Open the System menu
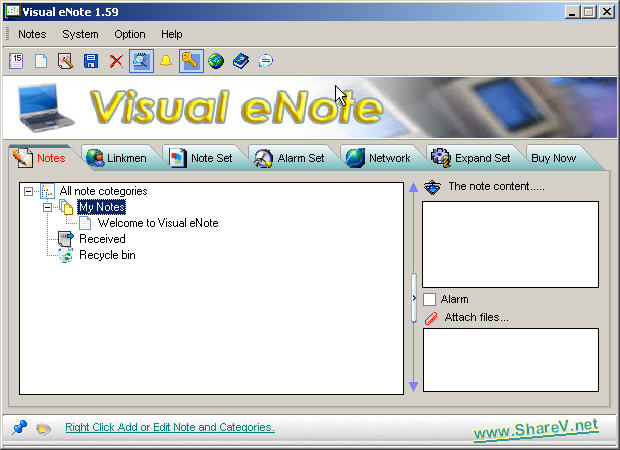 80,34
